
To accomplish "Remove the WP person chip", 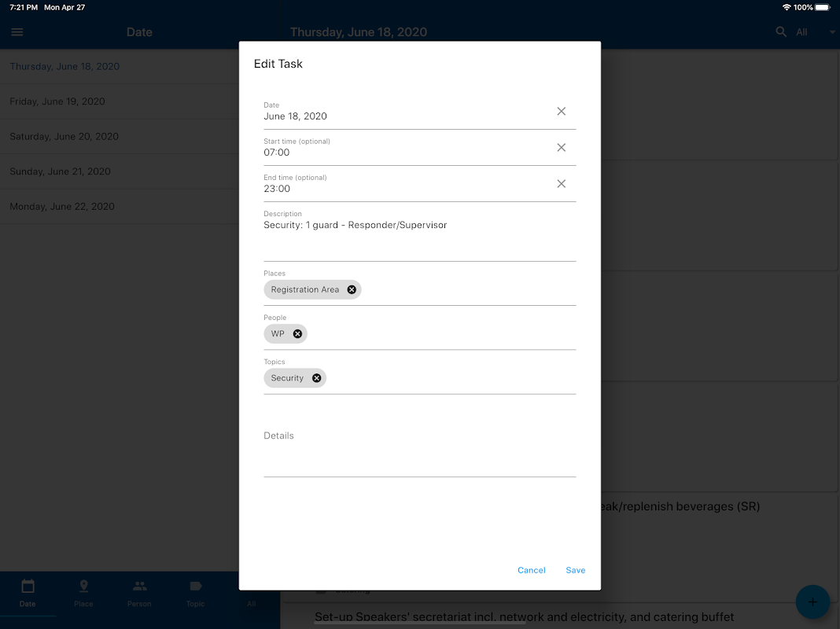I will click(x=297, y=334).
